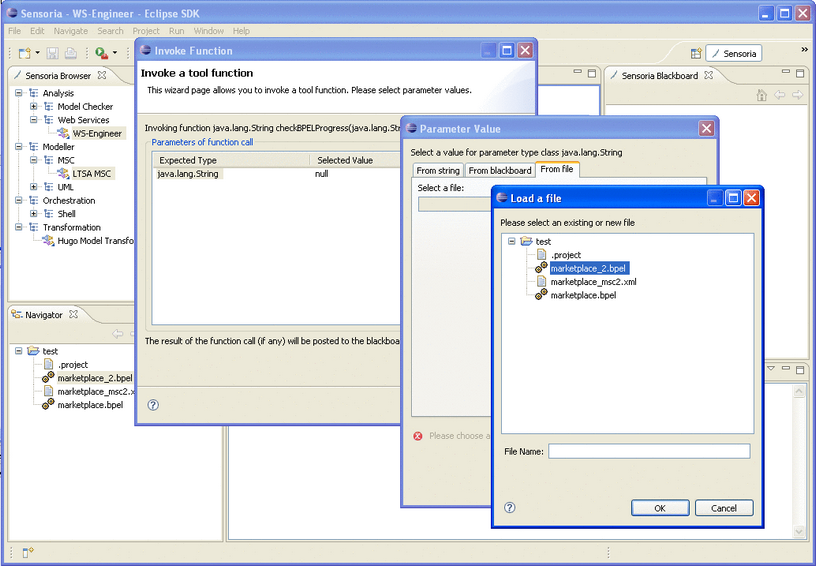Maximize the center editor area pane
Viewport: 816px width, 566px height.
592,73
